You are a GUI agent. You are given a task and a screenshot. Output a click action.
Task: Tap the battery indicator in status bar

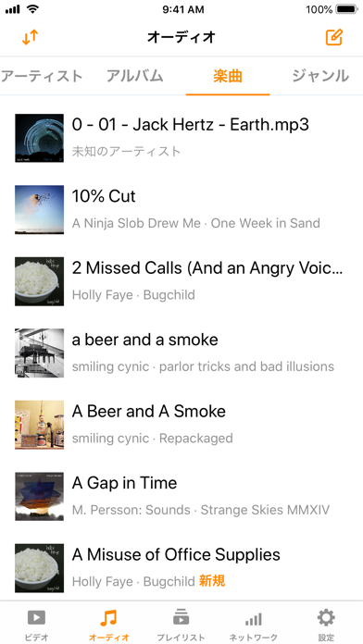click(347, 9)
